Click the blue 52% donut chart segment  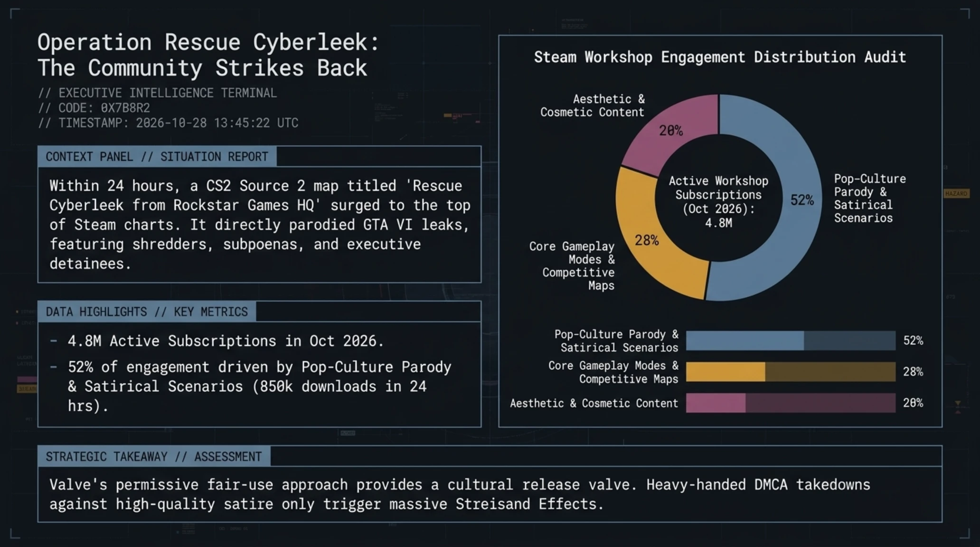click(x=801, y=199)
